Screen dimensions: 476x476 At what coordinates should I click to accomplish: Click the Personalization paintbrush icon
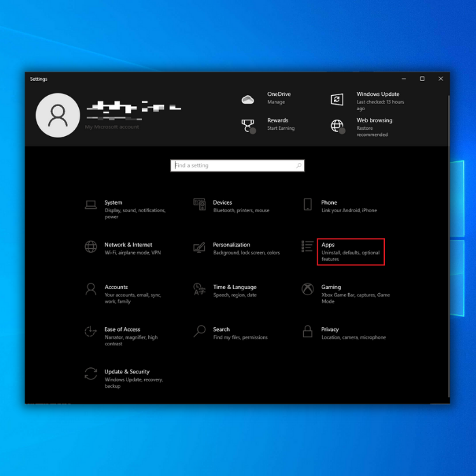point(199,248)
